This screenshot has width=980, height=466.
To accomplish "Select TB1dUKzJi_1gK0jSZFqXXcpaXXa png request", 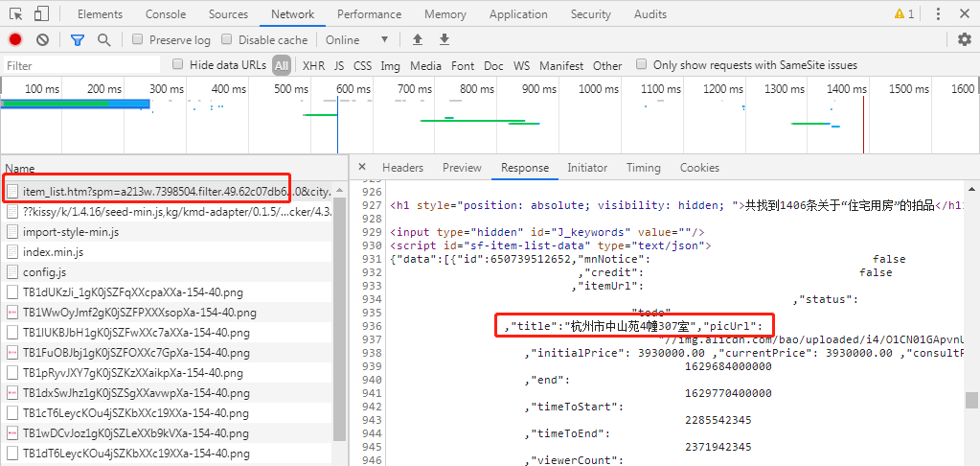I will [x=169, y=292].
